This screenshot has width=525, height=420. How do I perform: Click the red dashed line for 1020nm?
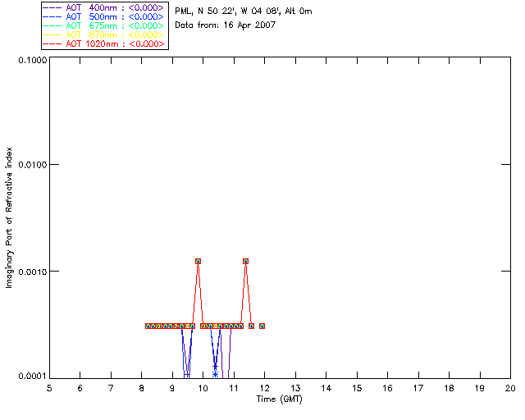(52, 43)
